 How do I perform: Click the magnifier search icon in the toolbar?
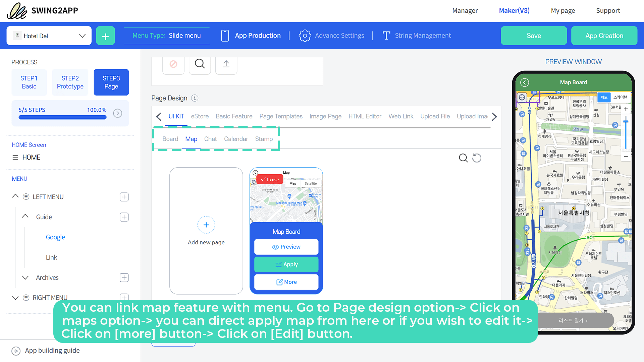pyautogui.click(x=200, y=64)
